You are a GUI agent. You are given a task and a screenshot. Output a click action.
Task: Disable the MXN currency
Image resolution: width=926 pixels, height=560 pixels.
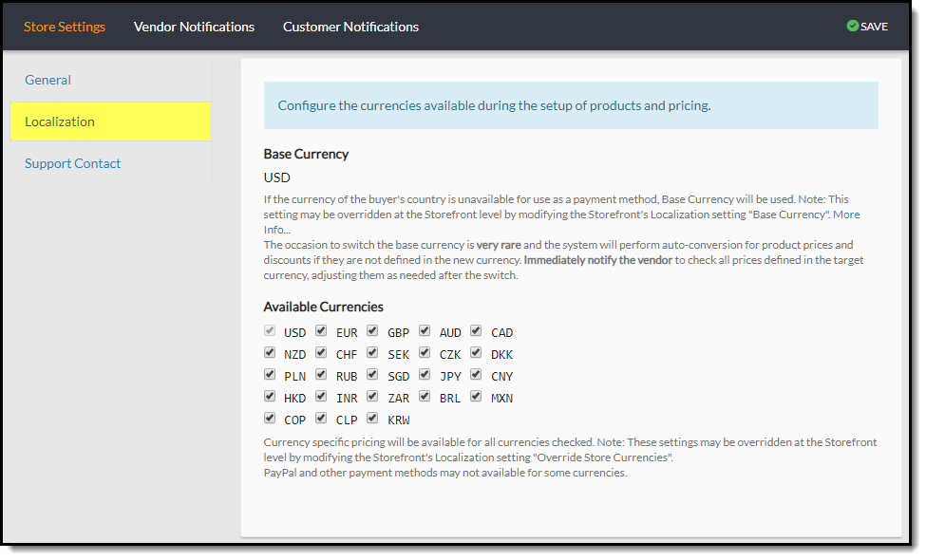coord(475,396)
